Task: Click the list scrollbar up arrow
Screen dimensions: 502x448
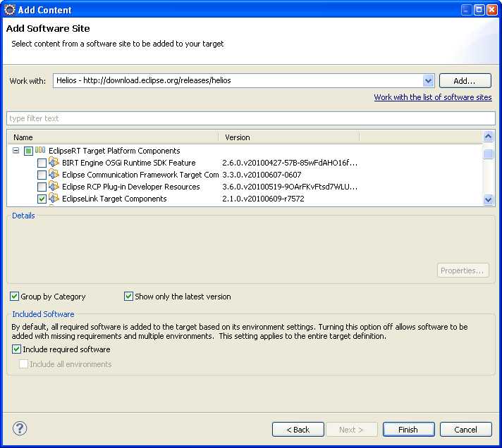Action: [x=488, y=137]
